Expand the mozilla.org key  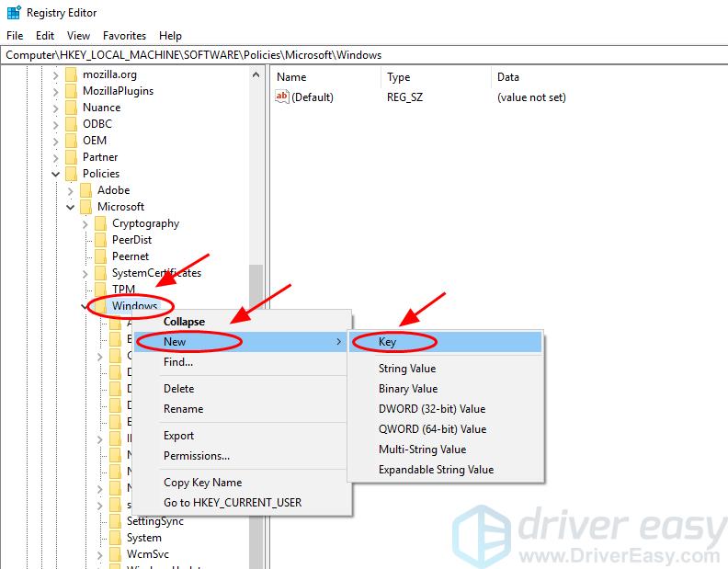click(56, 74)
